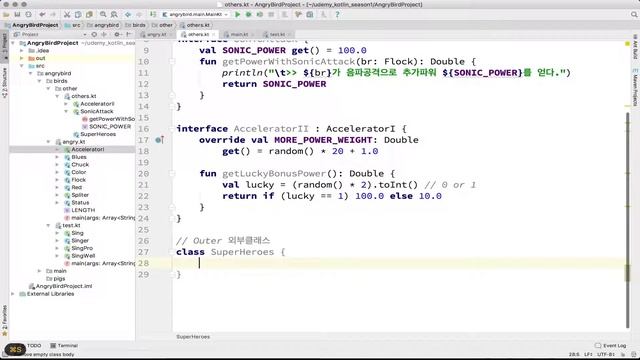Viewport: 640px width, 360px height.
Task: Click the fold toggle on line 20
Action: (x=172, y=174)
